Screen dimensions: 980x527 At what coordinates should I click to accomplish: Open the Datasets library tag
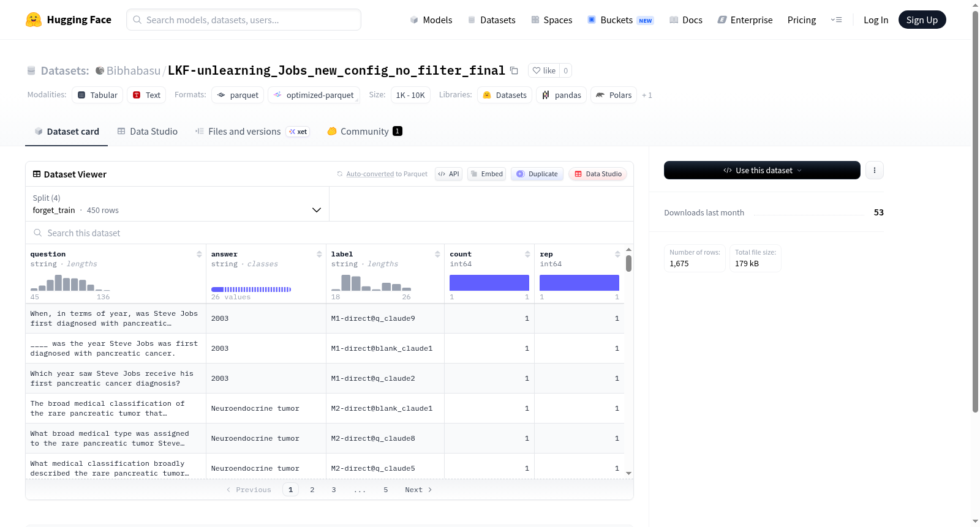[x=505, y=95]
